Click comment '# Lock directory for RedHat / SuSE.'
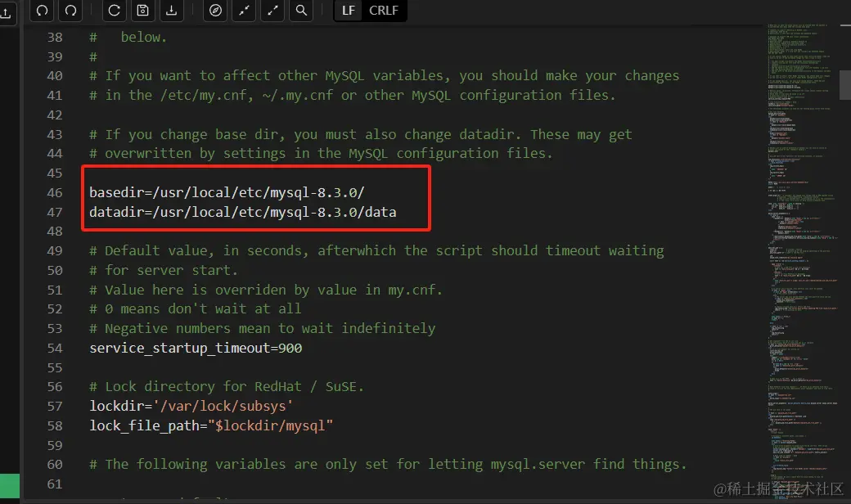 click(x=227, y=387)
